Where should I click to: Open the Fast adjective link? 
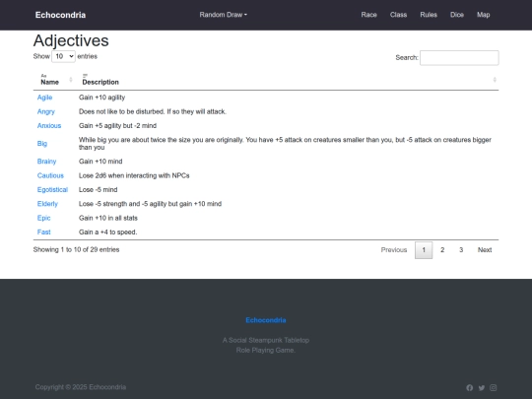pyautogui.click(x=43, y=233)
